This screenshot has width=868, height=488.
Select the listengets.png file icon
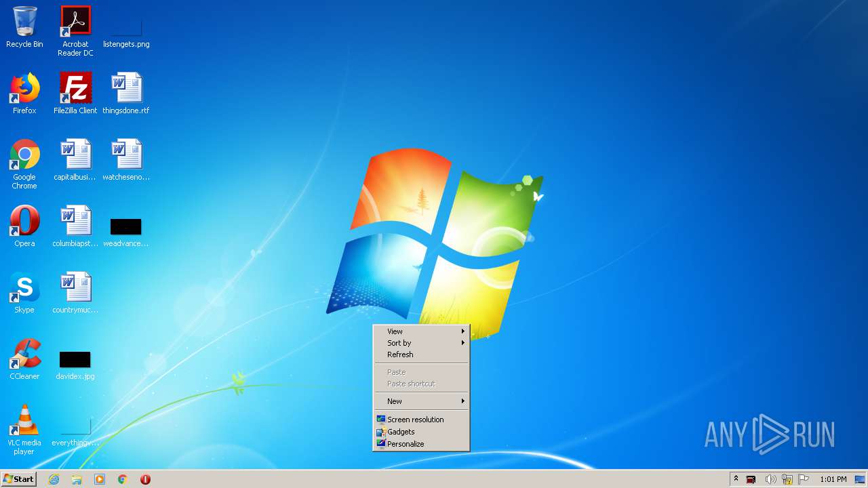pyautogui.click(x=126, y=27)
